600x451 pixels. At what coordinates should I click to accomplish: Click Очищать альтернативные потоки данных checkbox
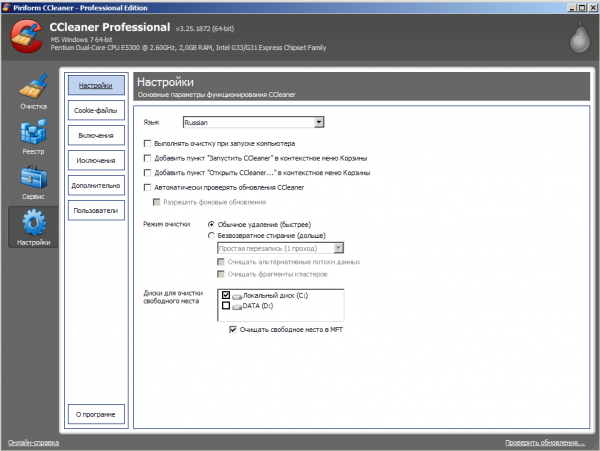[x=221, y=262]
